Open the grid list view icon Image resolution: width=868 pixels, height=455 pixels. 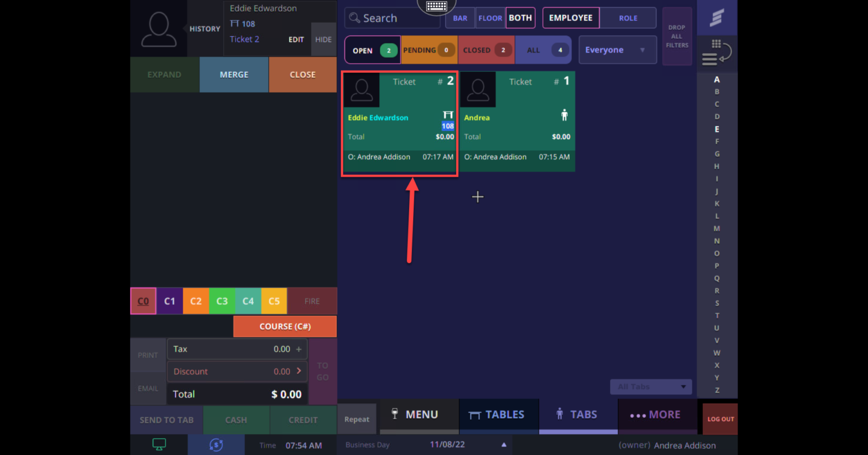tap(717, 53)
